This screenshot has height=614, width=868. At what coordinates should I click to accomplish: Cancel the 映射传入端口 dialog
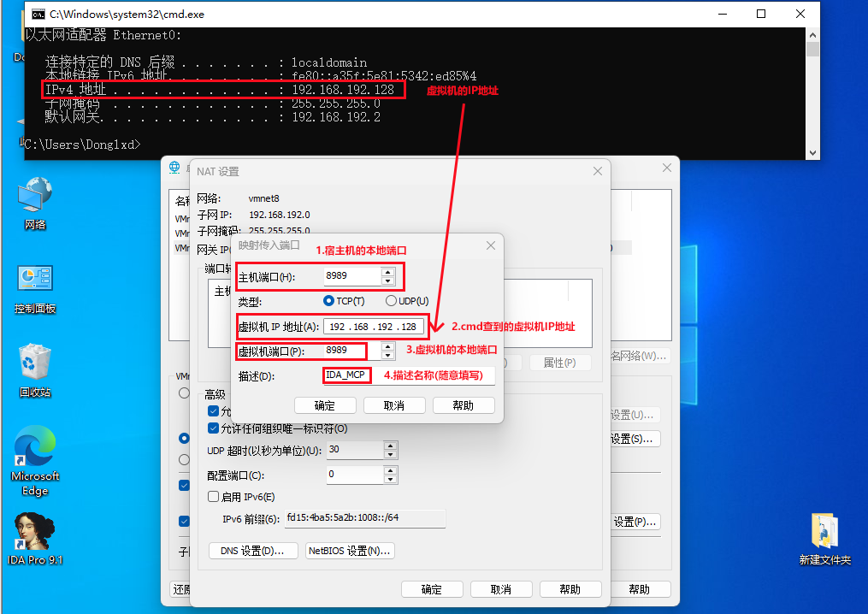coord(394,405)
